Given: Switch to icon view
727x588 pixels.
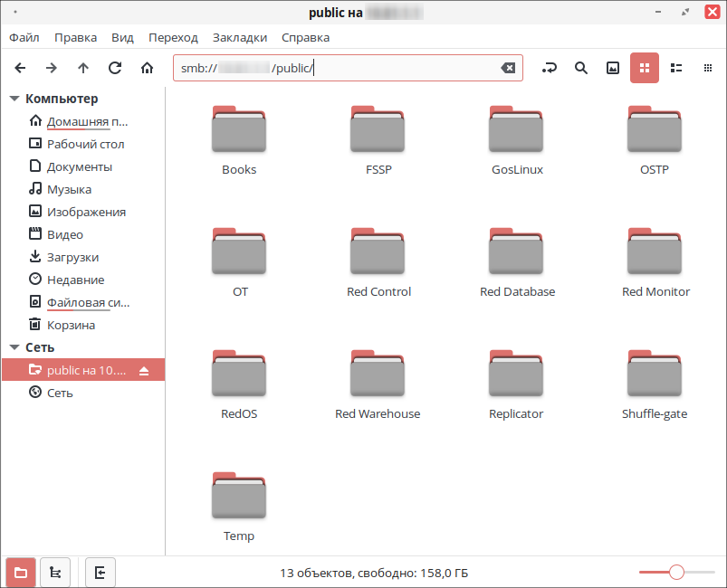Looking at the screenshot, I should (645, 68).
